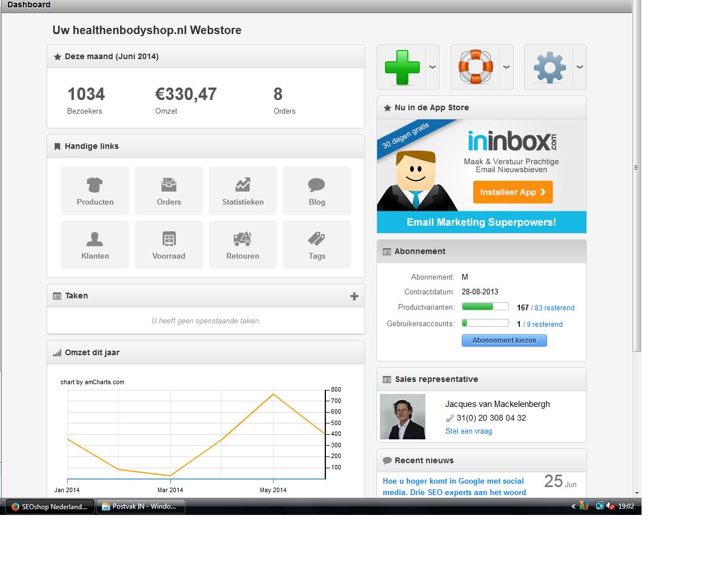Click the Installeer App button

click(512, 192)
